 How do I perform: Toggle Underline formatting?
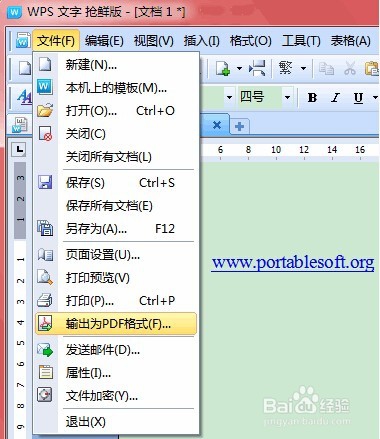click(358, 98)
